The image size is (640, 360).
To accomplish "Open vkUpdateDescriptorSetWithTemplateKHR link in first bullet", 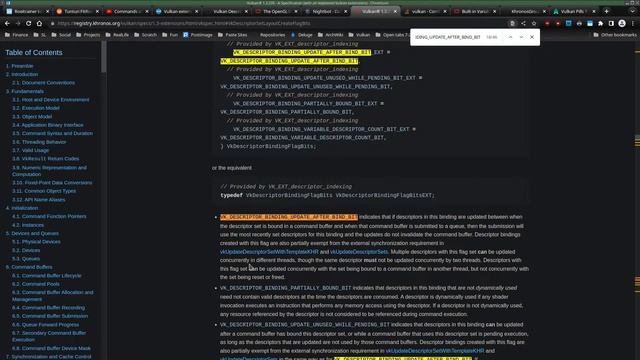I will point(269,252).
